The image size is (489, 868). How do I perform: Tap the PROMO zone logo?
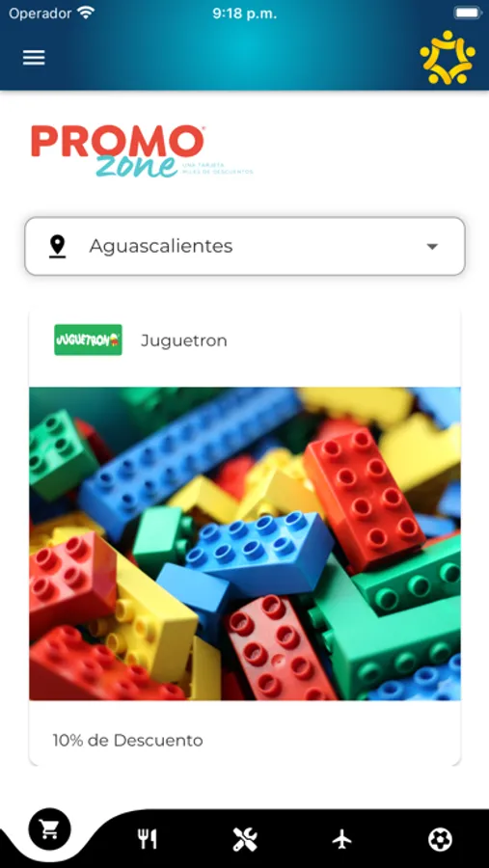pyautogui.click(x=118, y=150)
